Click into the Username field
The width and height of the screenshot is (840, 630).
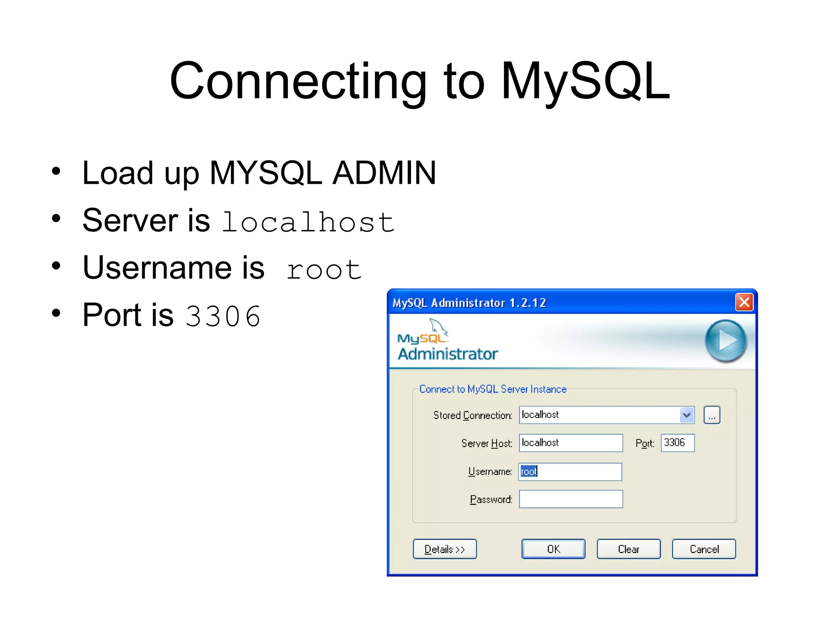click(x=570, y=472)
